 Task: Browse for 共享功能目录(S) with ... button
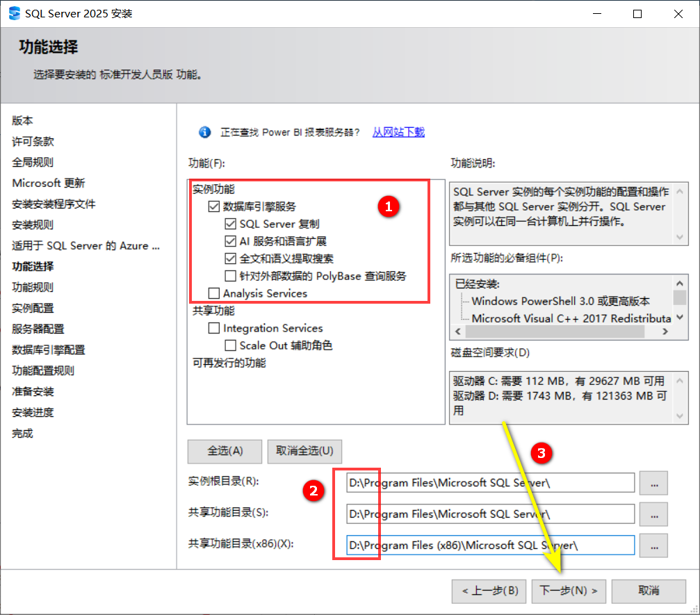[x=653, y=514]
